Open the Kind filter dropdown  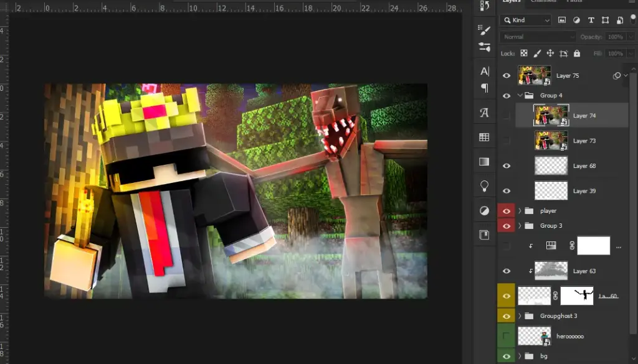pyautogui.click(x=525, y=20)
